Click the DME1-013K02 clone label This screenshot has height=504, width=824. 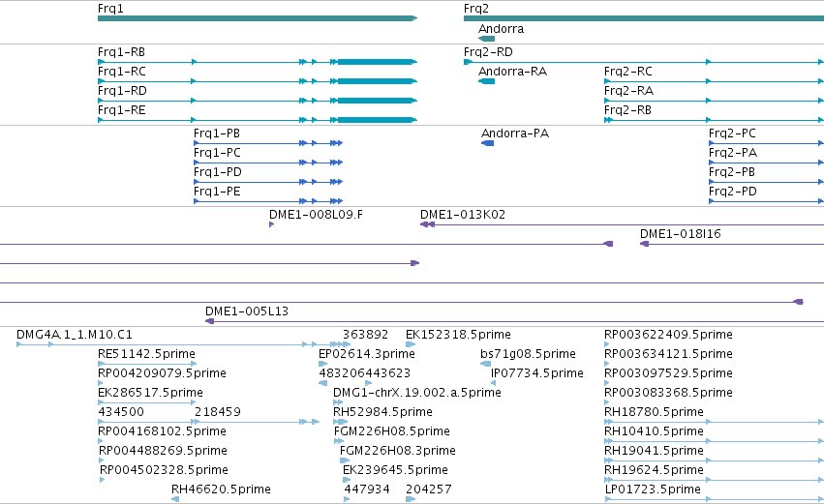pos(463,215)
